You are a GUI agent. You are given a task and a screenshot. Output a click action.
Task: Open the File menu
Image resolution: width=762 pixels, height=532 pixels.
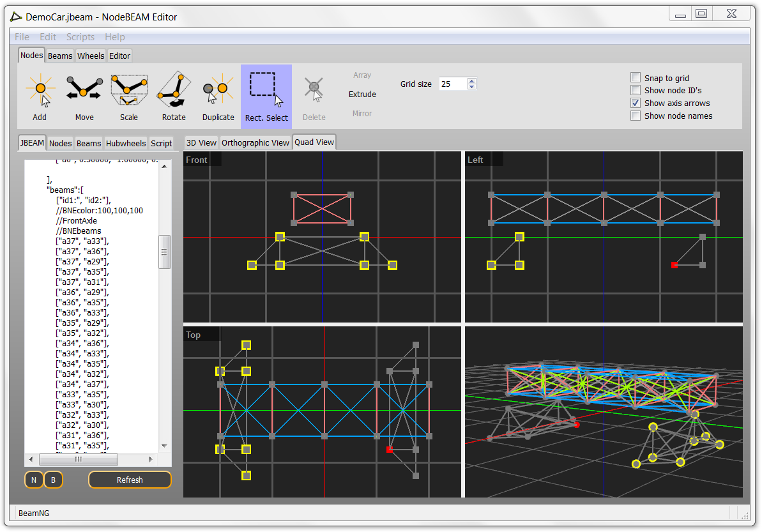(22, 37)
